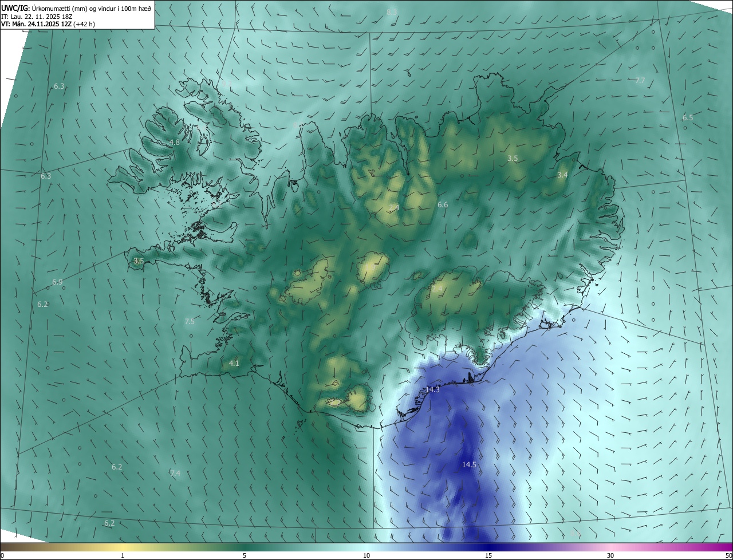The image size is (733, 560).
Task: Click the 7.5 value in Faxaflói bay
Action: 190,322
